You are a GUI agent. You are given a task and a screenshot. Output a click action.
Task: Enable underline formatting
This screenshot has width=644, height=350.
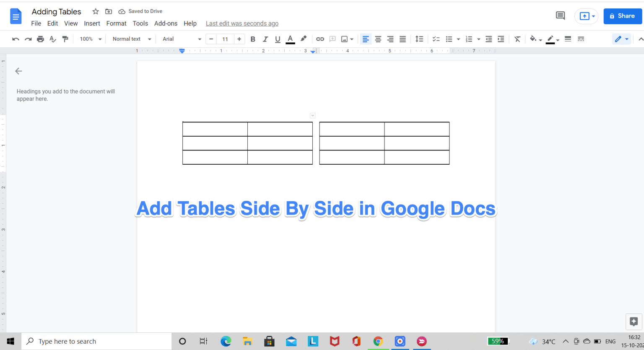coord(277,39)
